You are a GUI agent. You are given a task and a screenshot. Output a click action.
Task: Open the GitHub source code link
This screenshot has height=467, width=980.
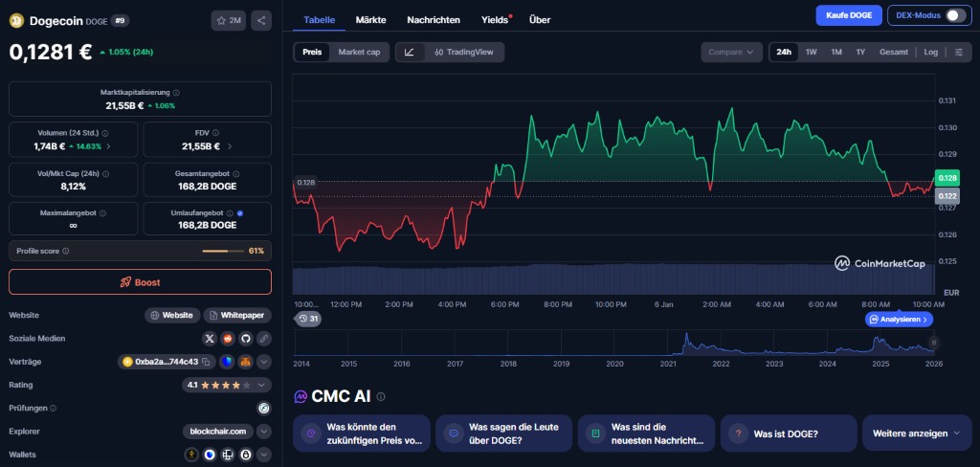(x=245, y=339)
